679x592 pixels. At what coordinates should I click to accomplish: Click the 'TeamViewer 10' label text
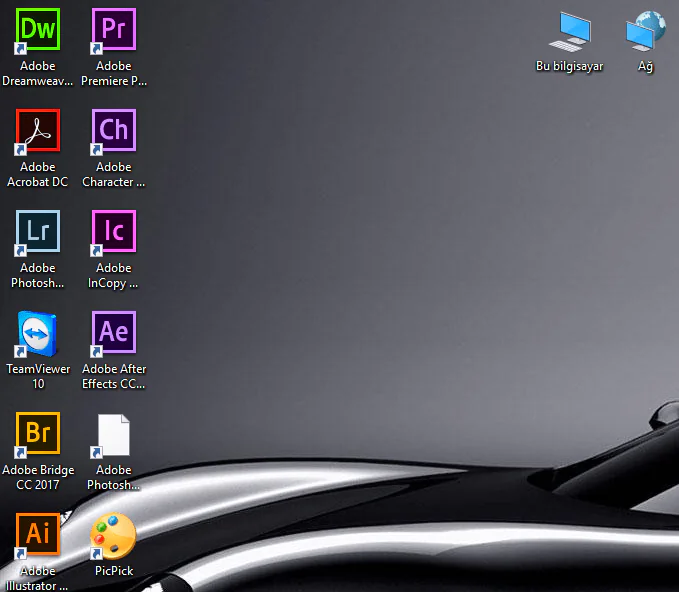pos(38,377)
